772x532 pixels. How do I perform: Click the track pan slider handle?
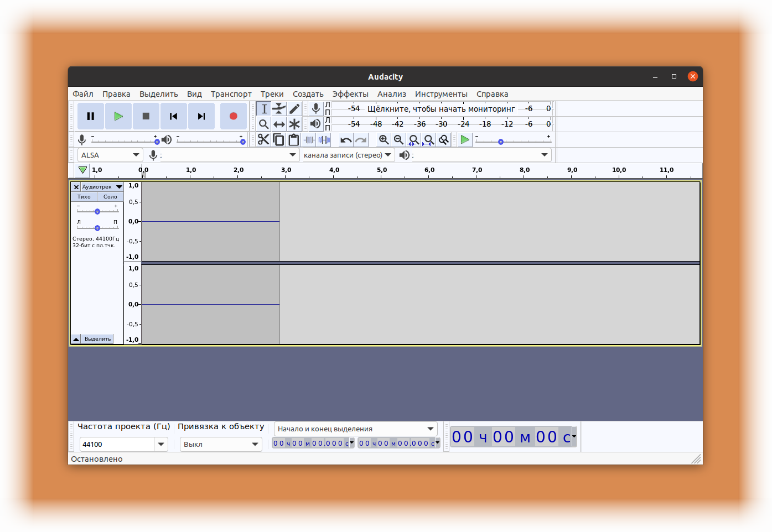pyautogui.click(x=97, y=228)
